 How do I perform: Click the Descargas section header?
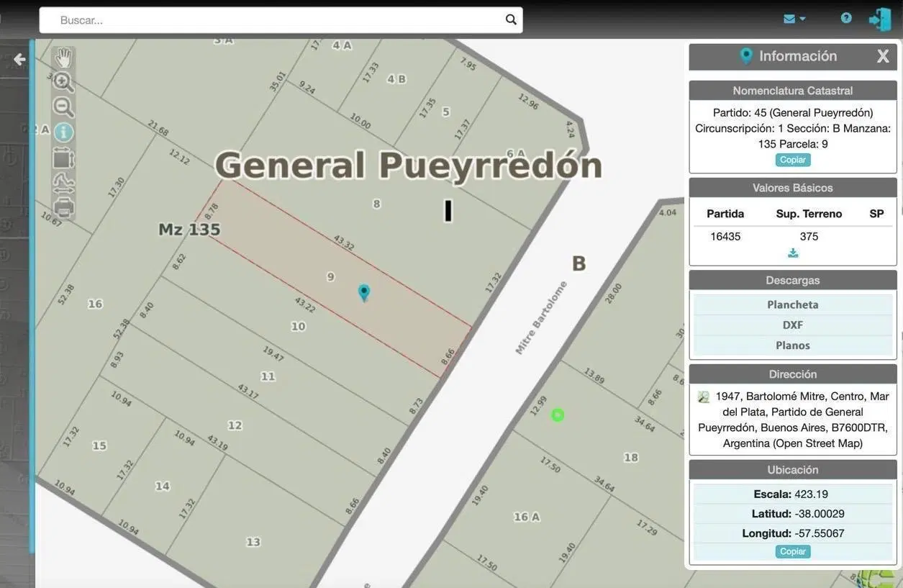[x=793, y=280]
